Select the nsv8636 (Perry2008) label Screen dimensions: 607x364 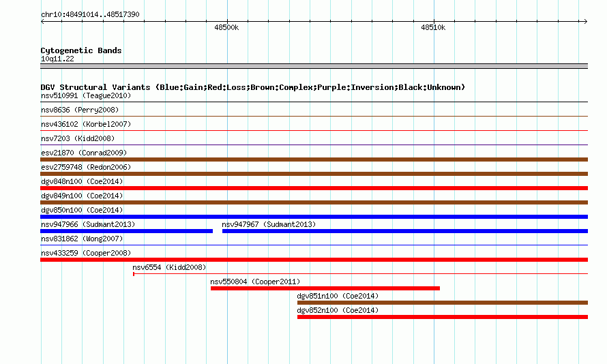point(80,110)
